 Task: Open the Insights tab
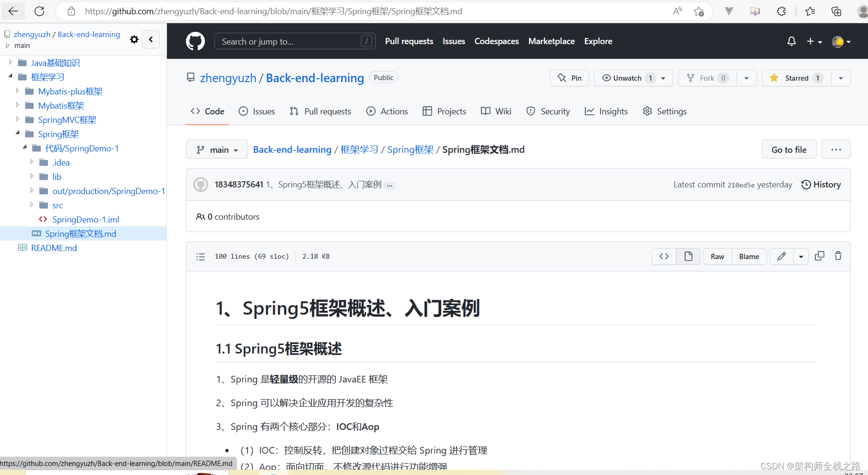tap(606, 112)
